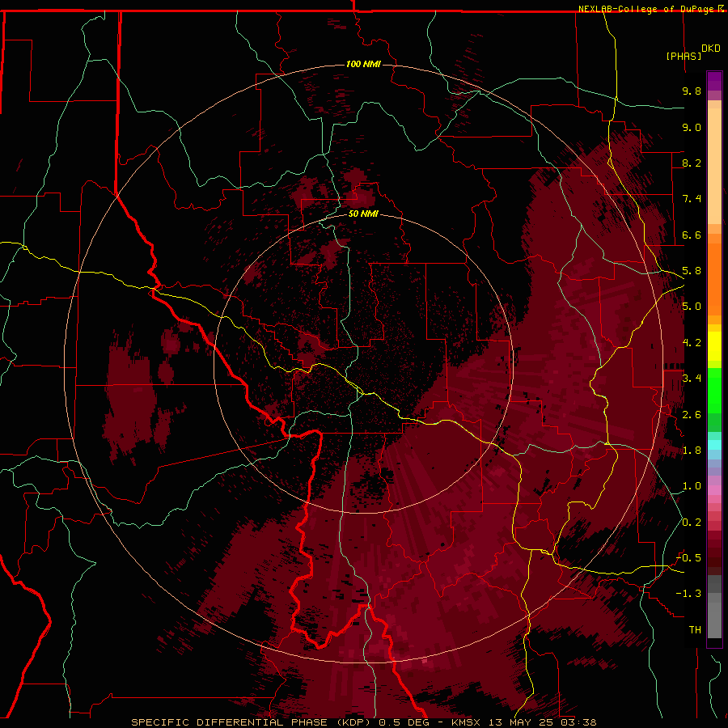The image size is (728, 728).
Task: Click the 4.2 color scale label
Action: tap(692, 343)
